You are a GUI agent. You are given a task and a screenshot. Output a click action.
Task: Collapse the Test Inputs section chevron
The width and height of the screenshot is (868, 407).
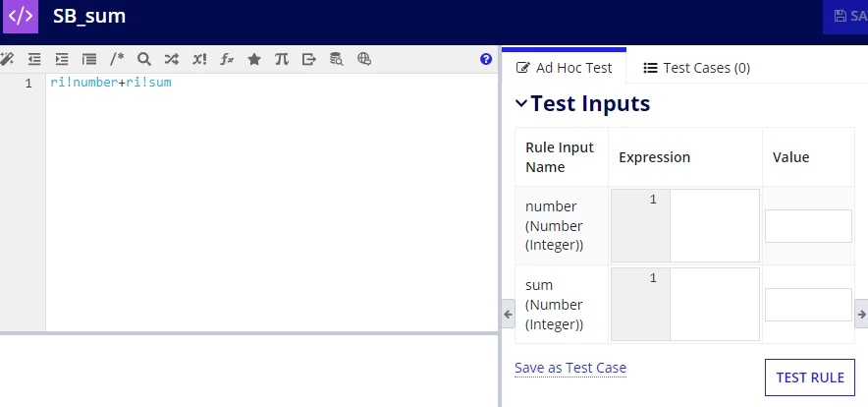pyautogui.click(x=521, y=103)
